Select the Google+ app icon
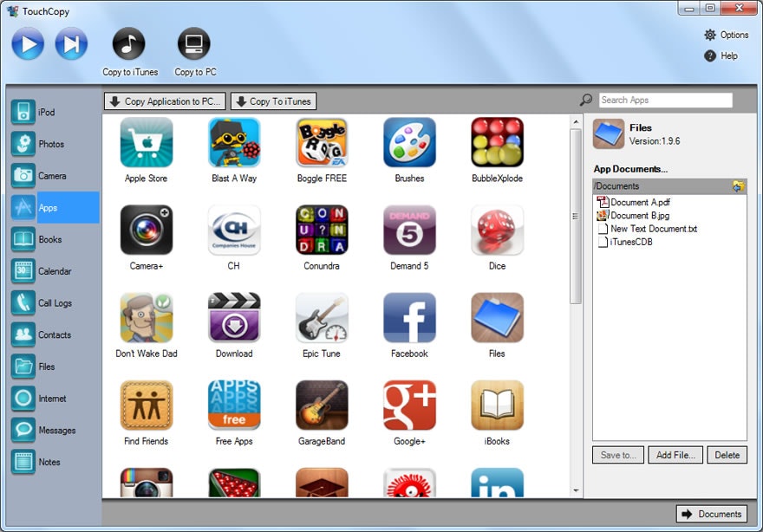Screen dimensions: 763x532 (x=409, y=405)
